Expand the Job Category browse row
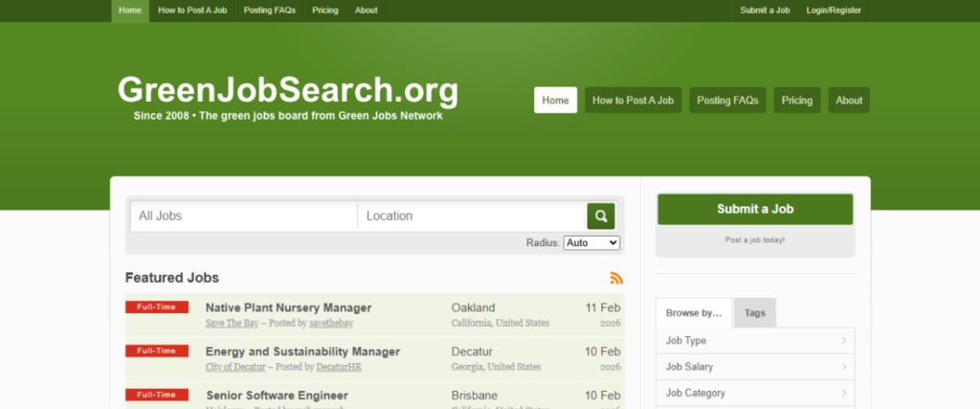 coord(755,393)
